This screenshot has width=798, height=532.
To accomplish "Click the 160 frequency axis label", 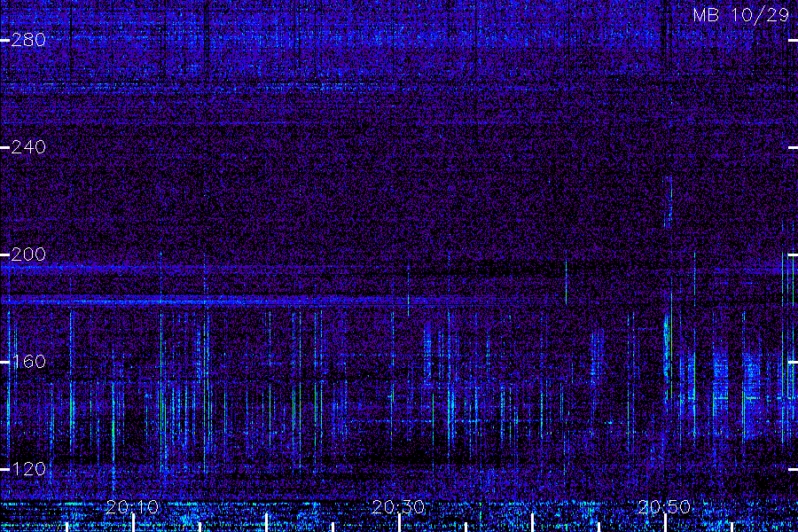I will point(28,362).
